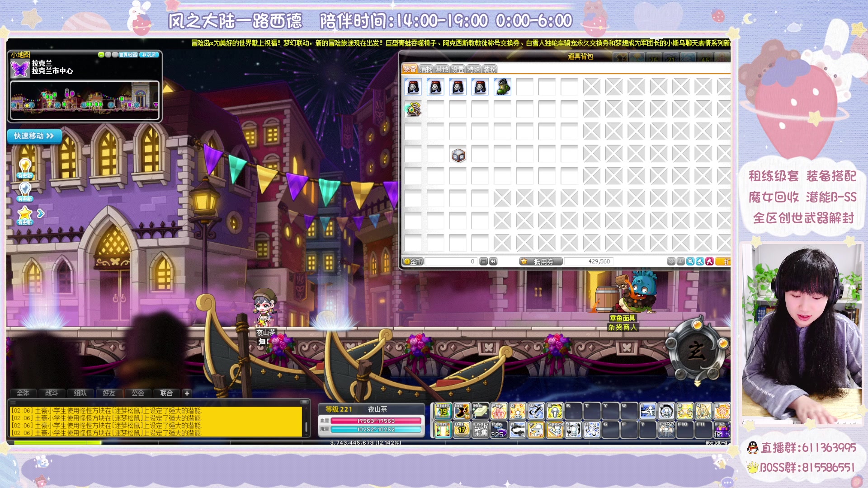Switch to the 其他 inventory tab
868x488 pixels.
442,69
